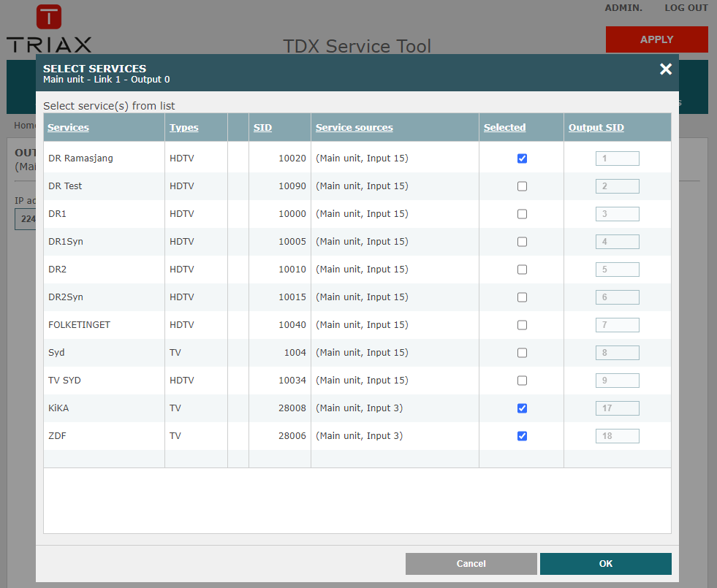Click SID value 28008
Screen dimensions: 717x588
(x=292, y=408)
